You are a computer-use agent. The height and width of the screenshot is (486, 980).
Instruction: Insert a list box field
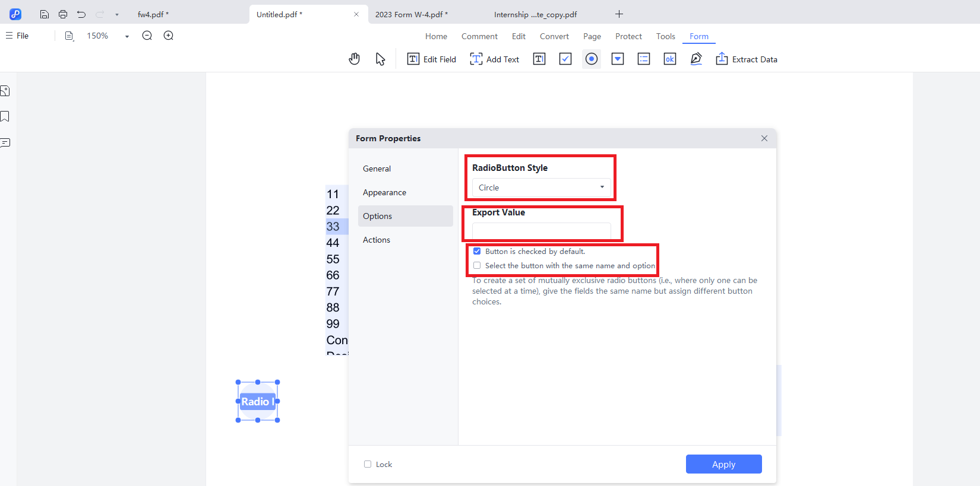(x=644, y=59)
